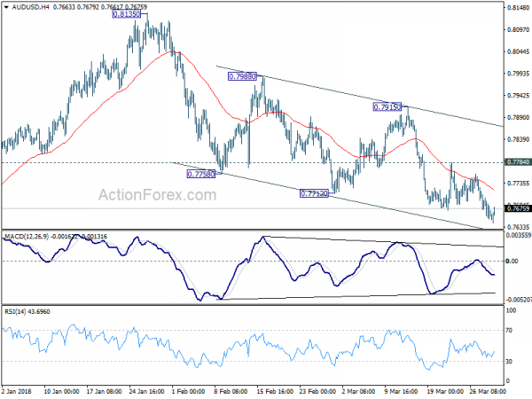Click the RSI 70 level axis label
Screen dimensions: 532x399
[x=509, y=330]
